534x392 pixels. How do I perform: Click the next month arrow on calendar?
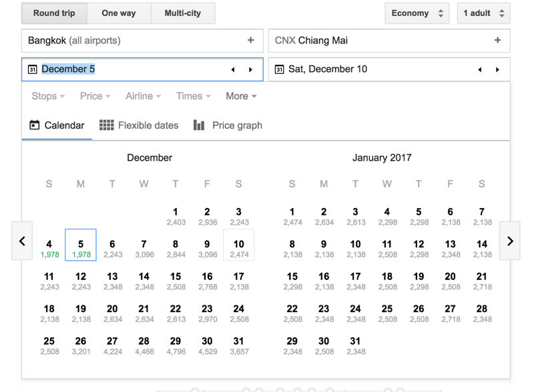tap(510, 241)
